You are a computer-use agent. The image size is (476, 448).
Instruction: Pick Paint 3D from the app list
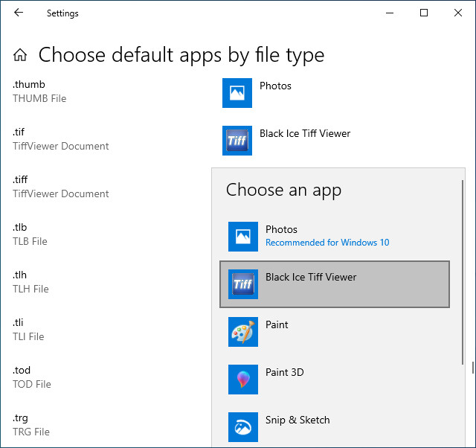click(x=335, y=380)
